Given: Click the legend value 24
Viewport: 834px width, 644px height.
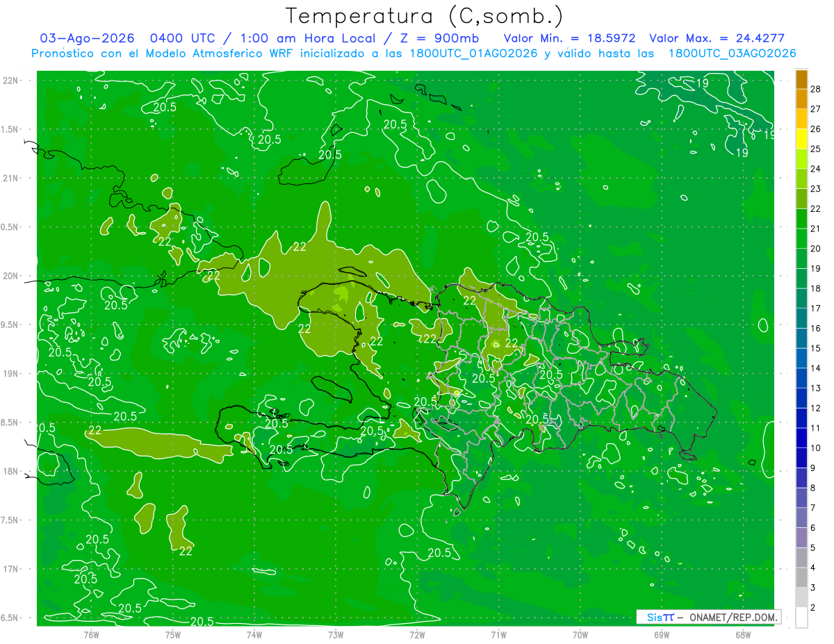Looking at the screenshot, I should pyautogui.click(x=815, y=169).
